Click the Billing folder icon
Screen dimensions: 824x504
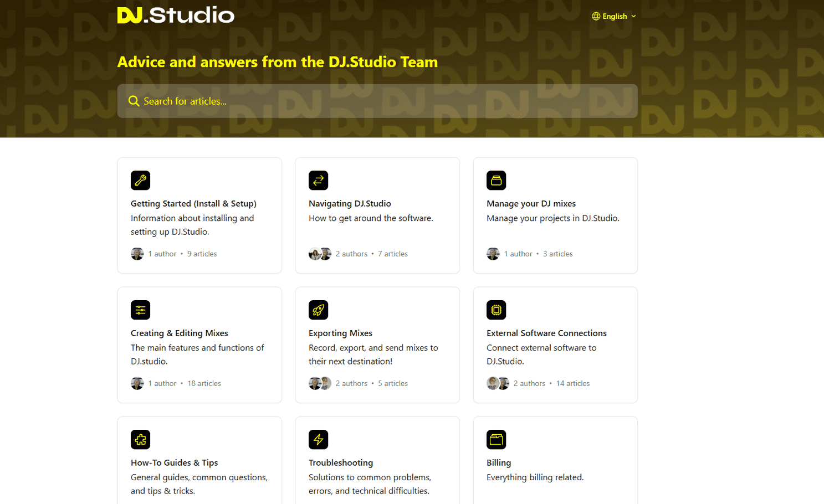coord(496,440)
